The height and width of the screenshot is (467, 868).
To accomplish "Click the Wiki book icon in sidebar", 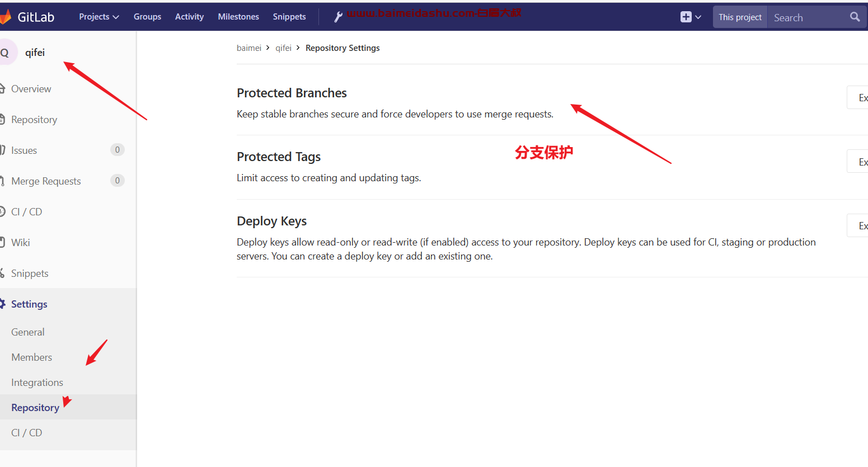I will pos(3,242).
